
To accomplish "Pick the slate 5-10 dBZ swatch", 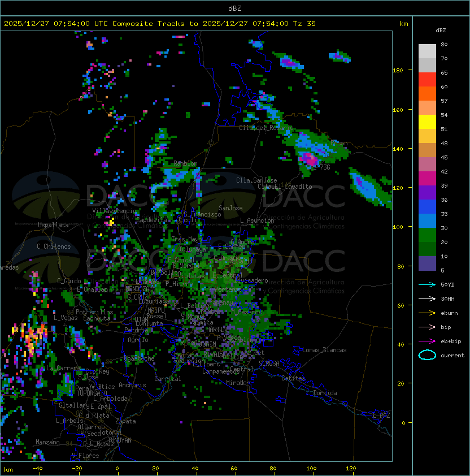I will [x=427, y=263].
